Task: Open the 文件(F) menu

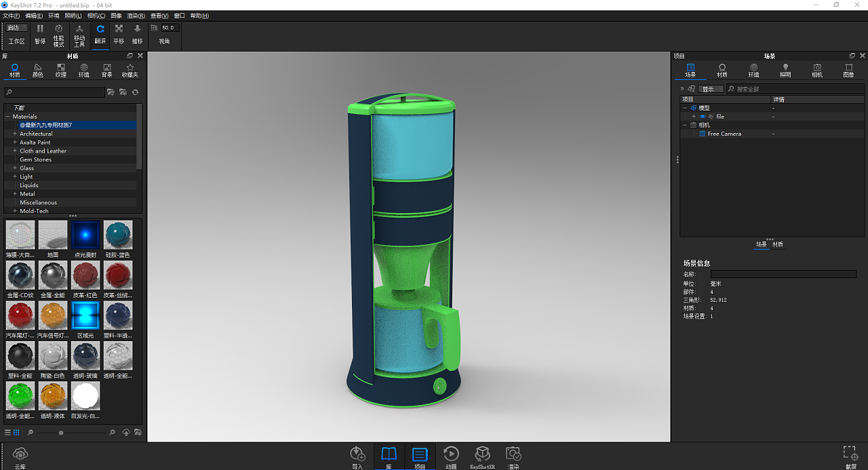Action: point(12,16)
